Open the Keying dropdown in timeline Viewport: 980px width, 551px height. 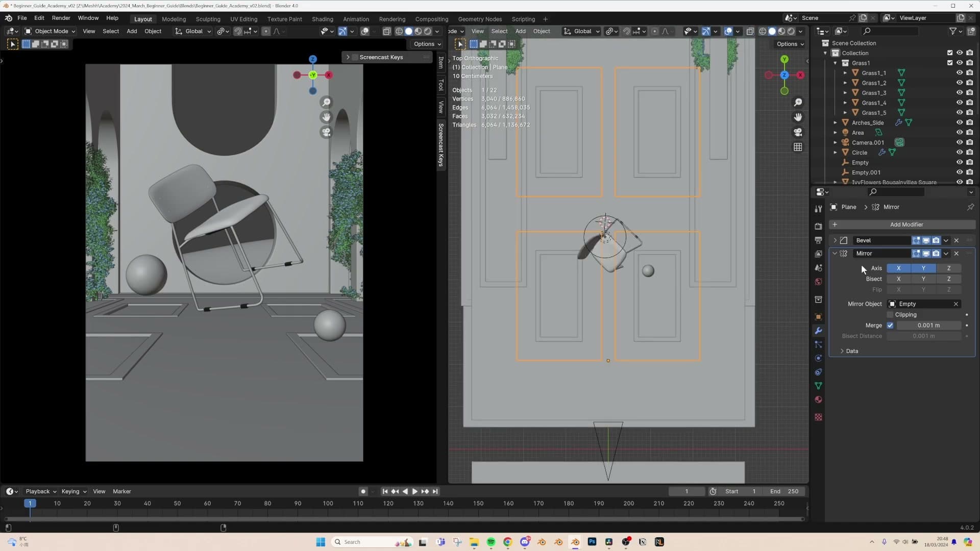(74, 492)
